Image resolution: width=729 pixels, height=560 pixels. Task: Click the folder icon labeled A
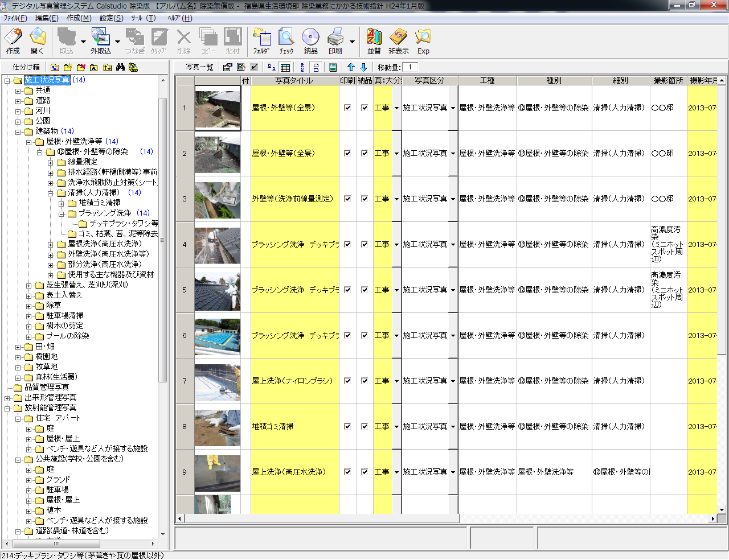(x=93, y=67)
